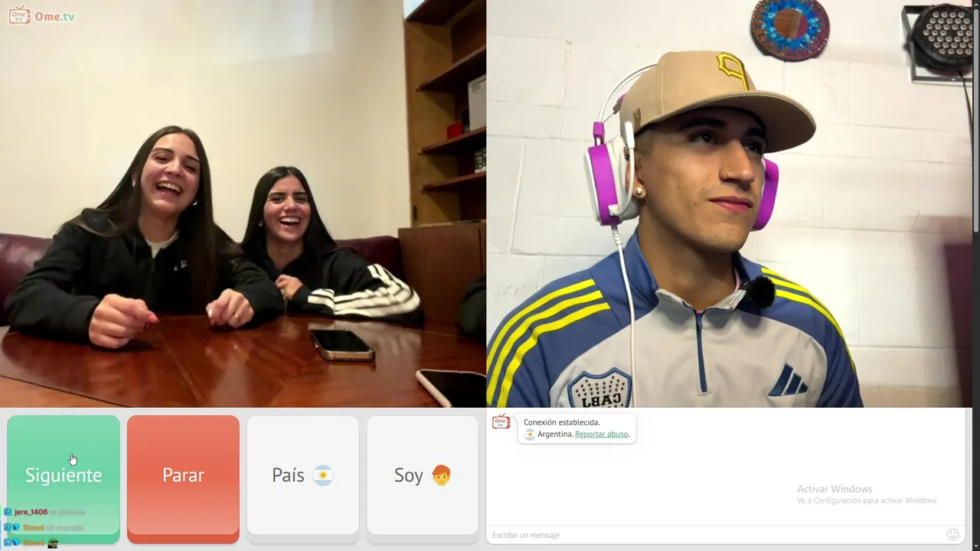The width and height of the screenshot is (980, 551).
Task: Focus the Escribe un mensaje input field
Action: click(716, 535)
